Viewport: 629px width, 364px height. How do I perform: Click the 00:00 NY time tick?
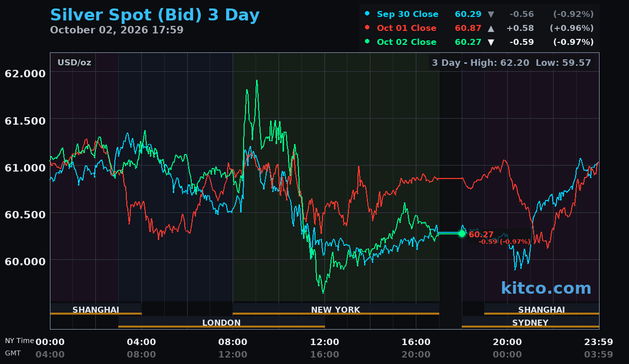pyautogui.click(x=50, y=342)
